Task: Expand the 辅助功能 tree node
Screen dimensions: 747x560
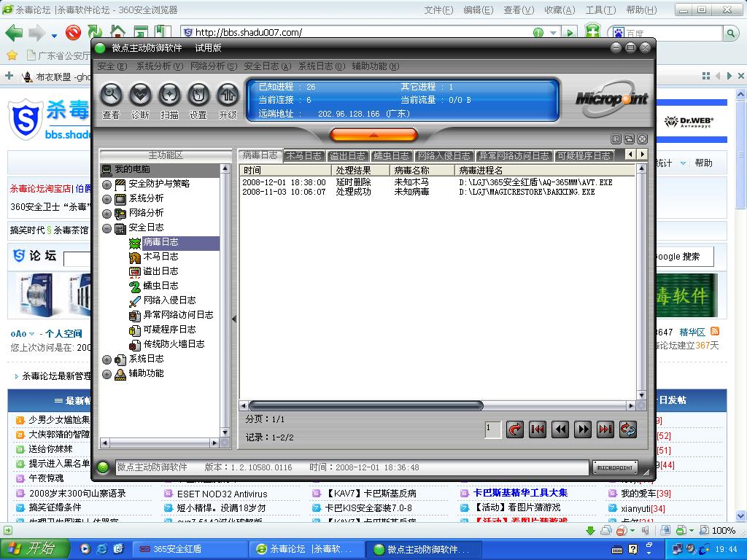Action: pos(107,374)
